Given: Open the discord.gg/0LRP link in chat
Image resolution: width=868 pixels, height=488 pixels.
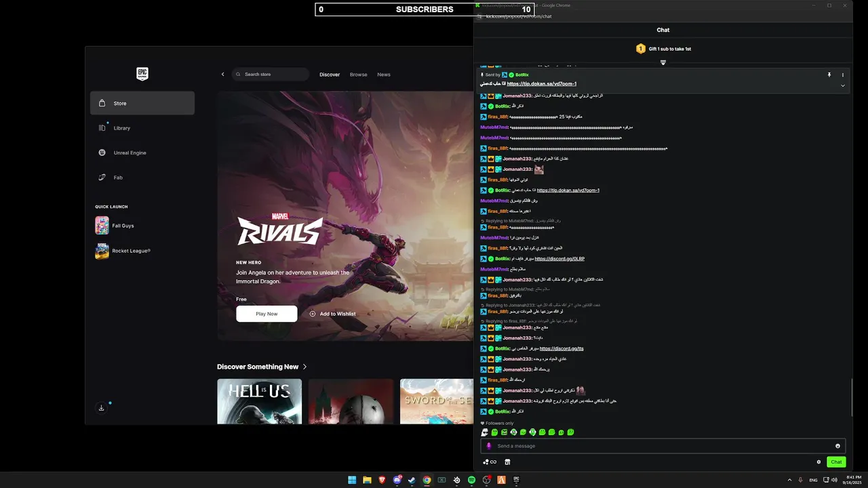Looking at the screenshot, I should click(x=559, y=259).
